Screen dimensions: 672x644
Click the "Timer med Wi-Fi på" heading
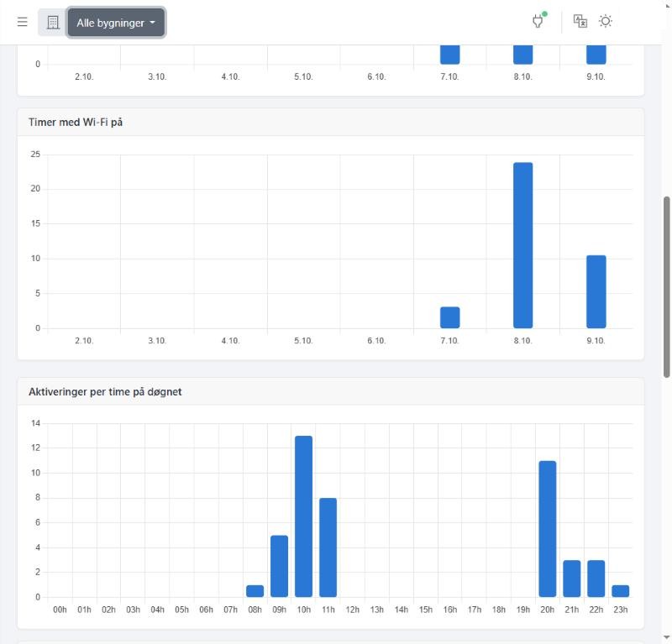76,123
